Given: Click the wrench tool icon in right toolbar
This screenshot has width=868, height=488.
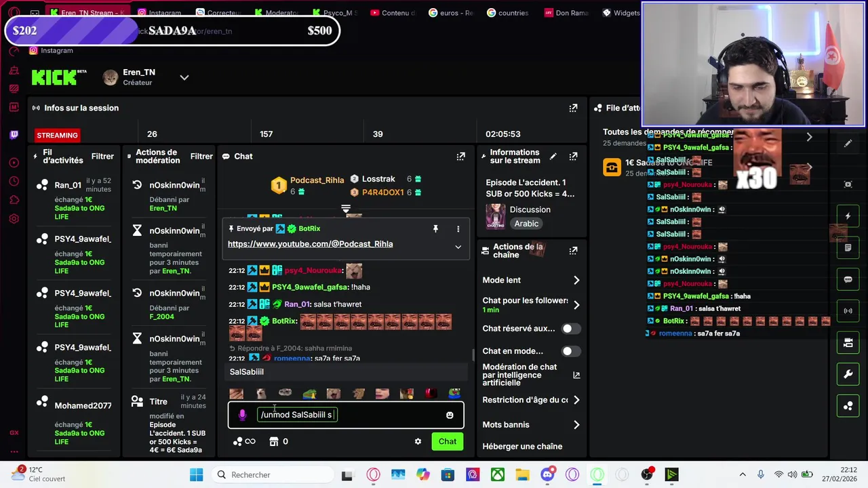Looking at the screenshot, I should [x=848, y=374].
